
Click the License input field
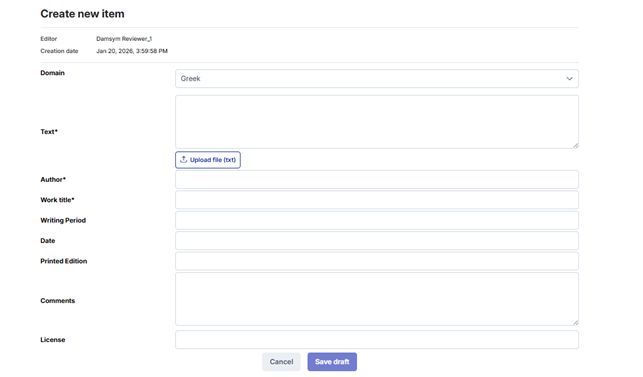coord(377,340)
